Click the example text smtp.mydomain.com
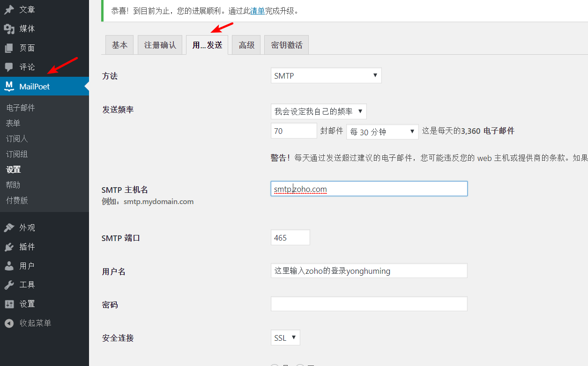The image size is (588, 366). (x=158, y=202)
